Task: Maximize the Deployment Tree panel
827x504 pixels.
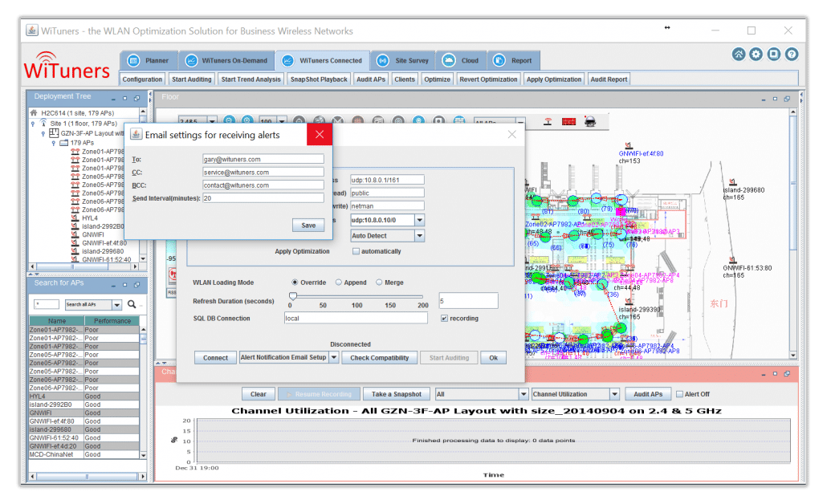Action: [125, 99]
